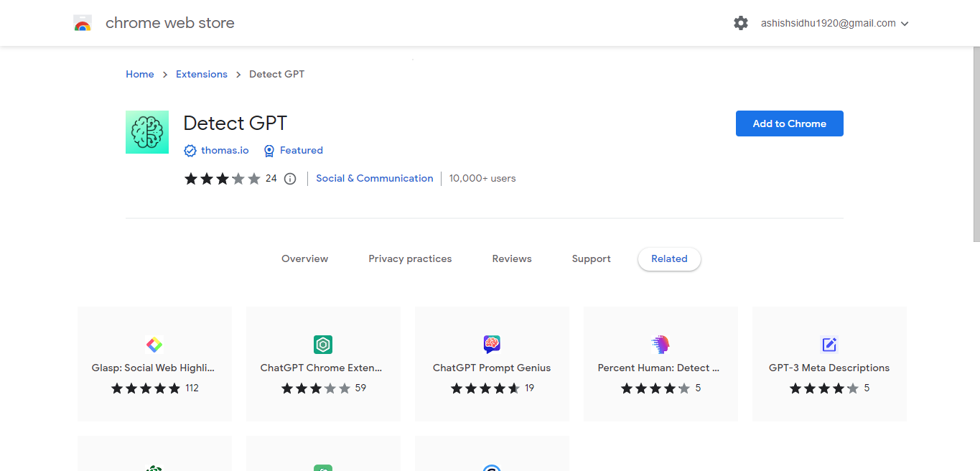Click the verified badge beside thomas.io
The width and height of the screenshot is (980, 471).
point(190,151)
